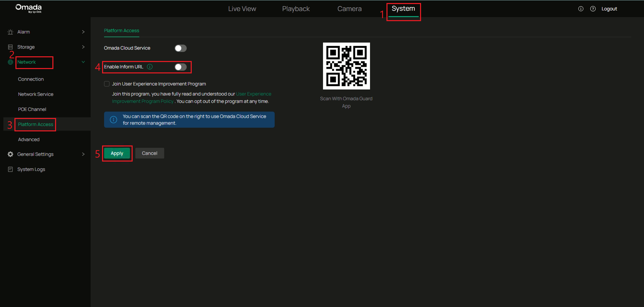Viewport: 644px width, 307px height.
Task: Click Logout in top right
Action: point(609,9)
